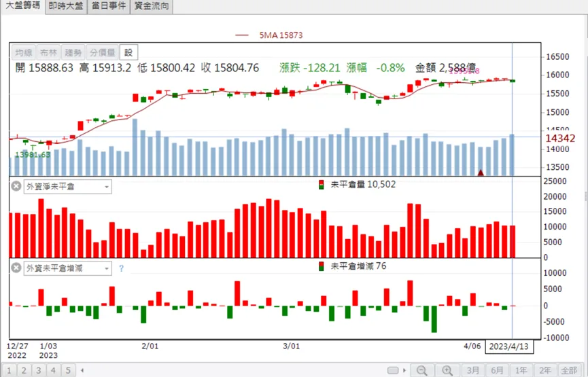
Task: Select page 5 button
Action: pyautogui.click(x=68, y=371)
